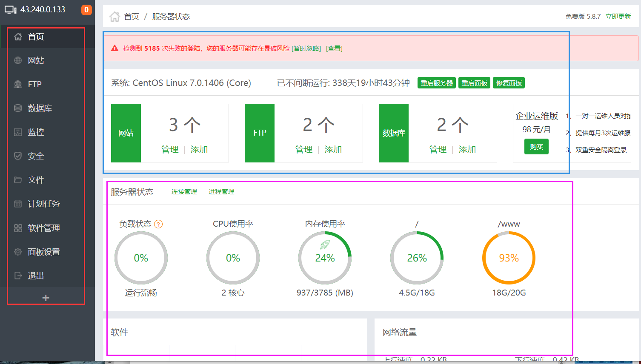Image resolution: width=641 pixels, height=364 pixels.
Task: Click 管理 under the 网站 card
Action: [x=170, y=149]
